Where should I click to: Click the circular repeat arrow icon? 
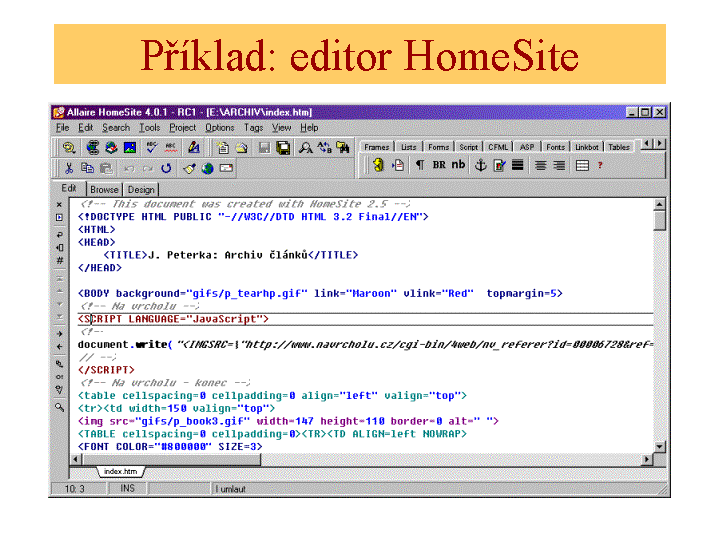pos(166,169)
